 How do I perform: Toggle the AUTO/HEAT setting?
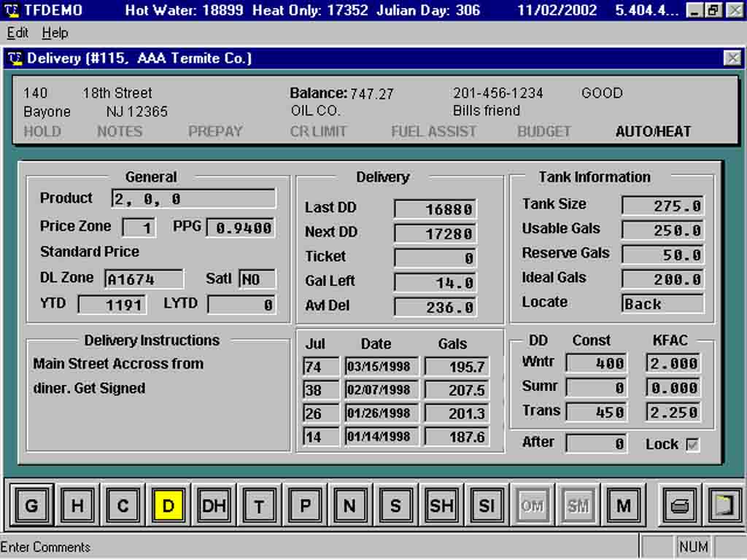(x=653, y=131)
